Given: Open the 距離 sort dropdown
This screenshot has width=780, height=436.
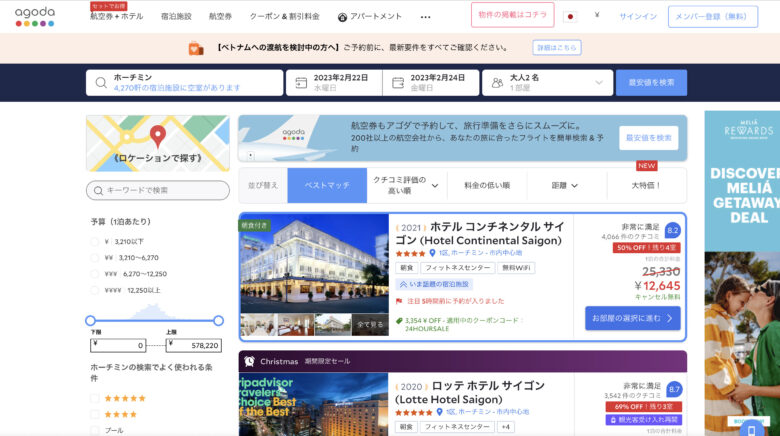Looking at the screenshot, I should coord(566,185).
